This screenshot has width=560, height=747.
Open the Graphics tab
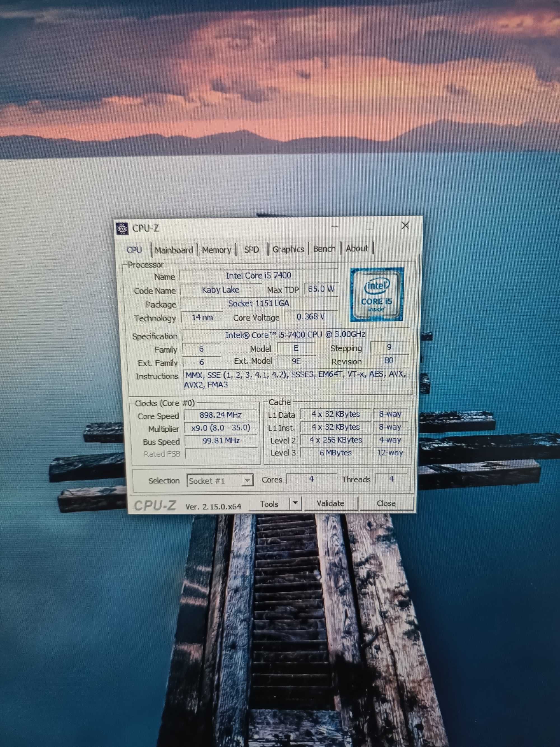(288, 249)
